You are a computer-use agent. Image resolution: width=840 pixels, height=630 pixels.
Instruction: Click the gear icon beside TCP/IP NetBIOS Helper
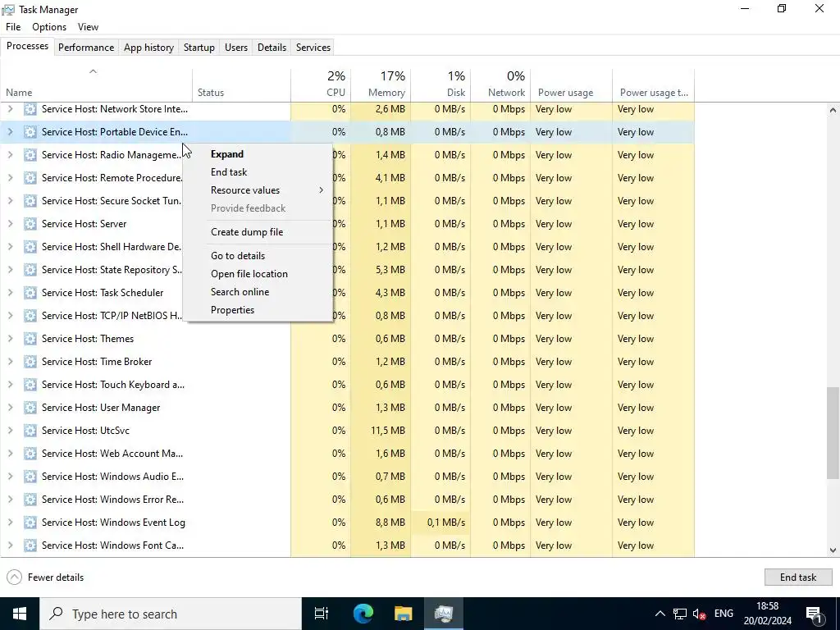30,316
